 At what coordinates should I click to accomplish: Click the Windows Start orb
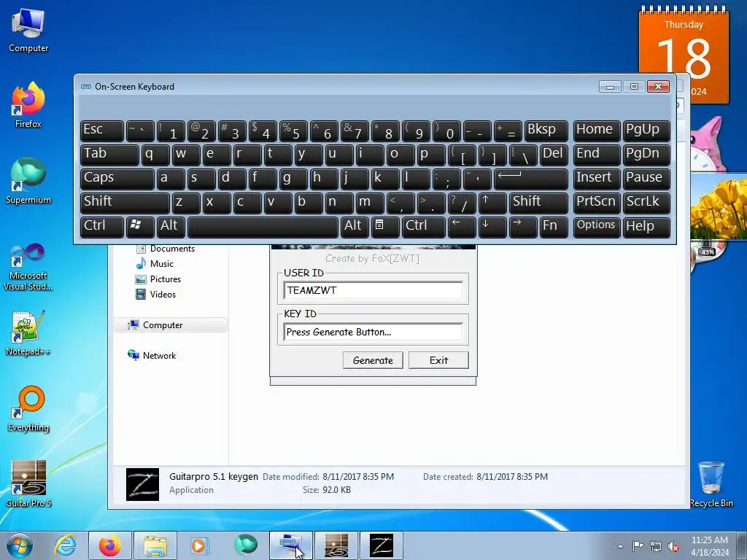click(20, 545)
